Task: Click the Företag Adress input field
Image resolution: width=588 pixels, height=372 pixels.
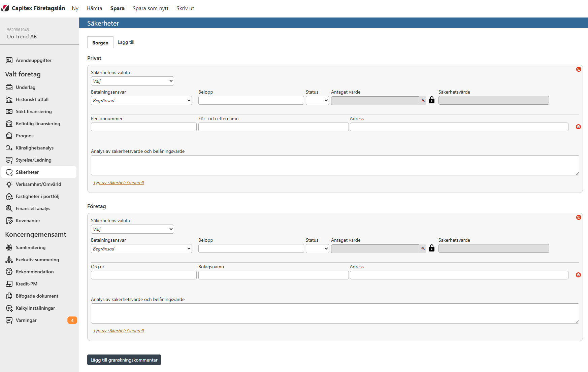Action: 459,275
